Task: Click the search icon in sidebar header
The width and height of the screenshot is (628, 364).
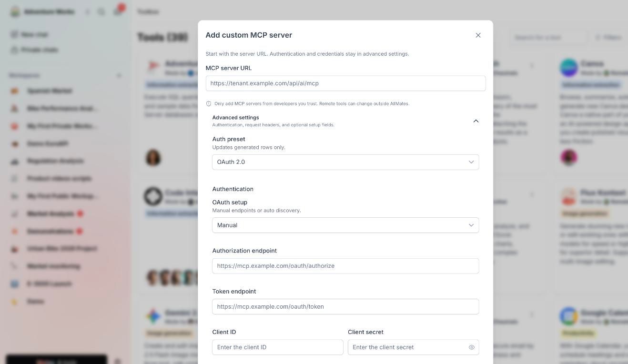Action: pos(101,12)
